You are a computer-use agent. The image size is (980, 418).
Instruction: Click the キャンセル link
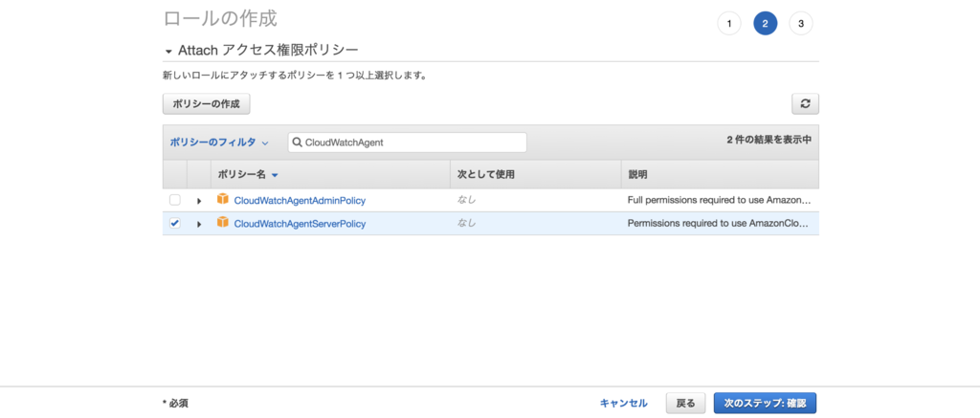tap(624, 403)
